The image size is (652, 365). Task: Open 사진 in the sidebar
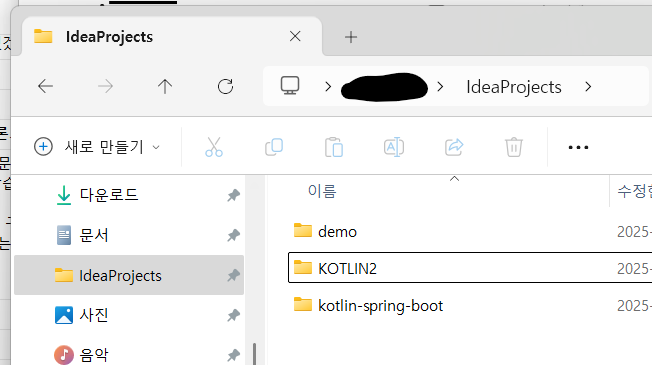[x=128, y=315]
